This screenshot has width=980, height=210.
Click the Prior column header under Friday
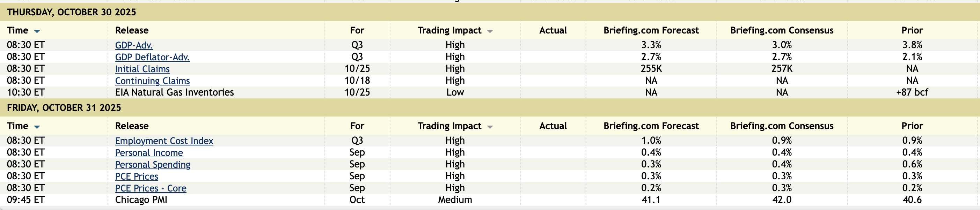click(912, 126)
